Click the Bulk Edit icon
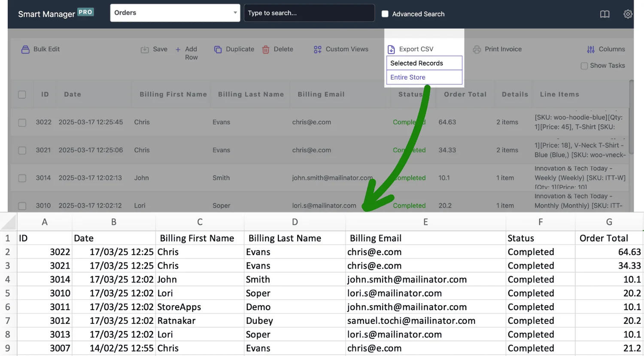The width and height of the screenshot is (644, 356). [25, 49]
